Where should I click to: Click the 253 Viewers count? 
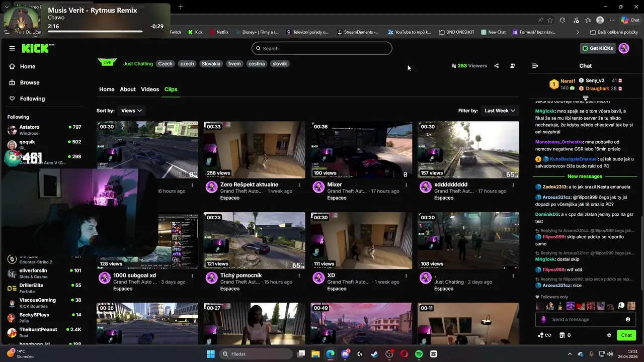[x=469, y=66]
